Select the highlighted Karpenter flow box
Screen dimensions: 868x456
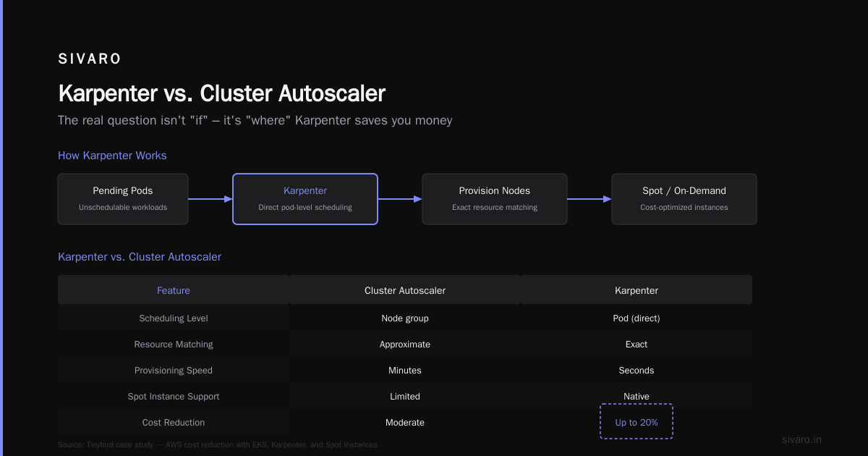pos(305,199)
